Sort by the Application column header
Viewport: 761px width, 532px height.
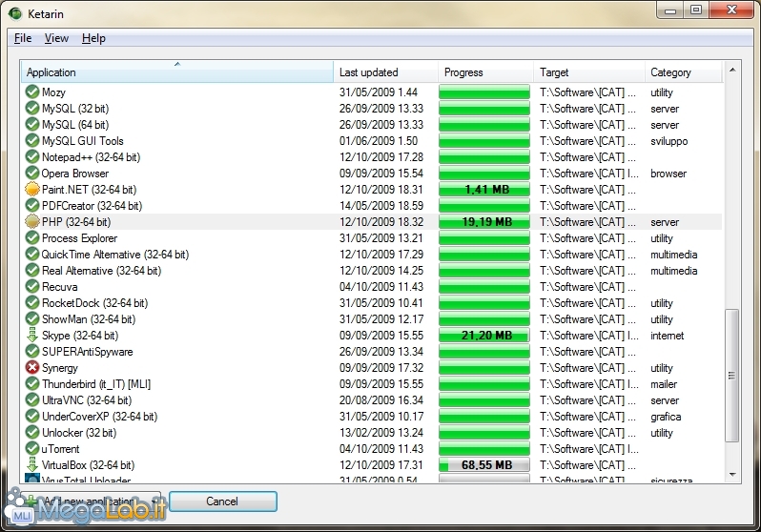177,72
